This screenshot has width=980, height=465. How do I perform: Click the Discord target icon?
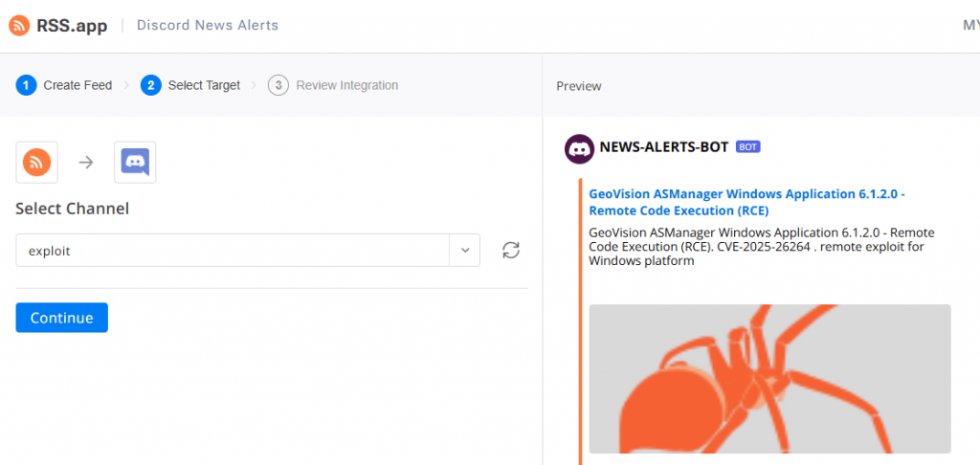(135, 163)
